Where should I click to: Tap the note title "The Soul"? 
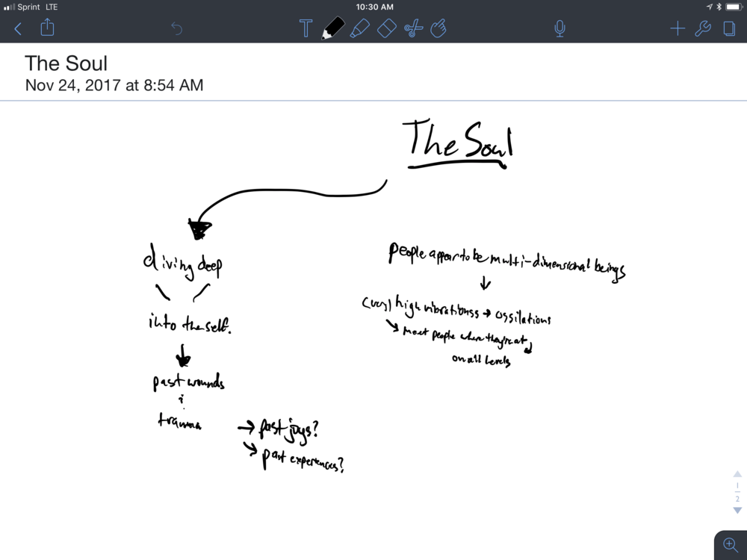66,63
